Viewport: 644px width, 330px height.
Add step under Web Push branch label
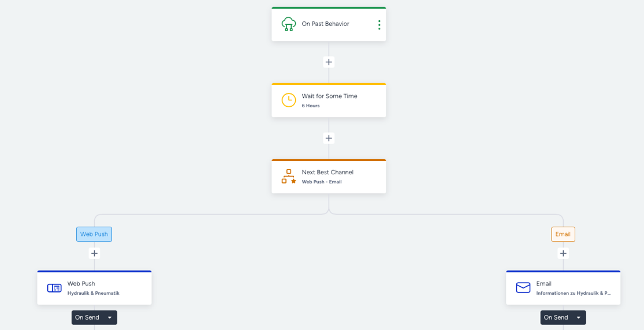point(94,253)
